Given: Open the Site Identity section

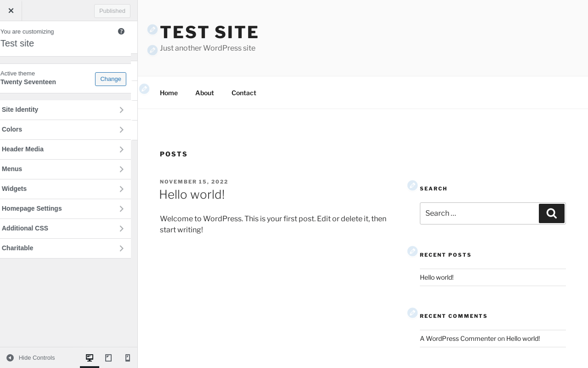Looking at the screenshot, I should click(x=65, y=110).
